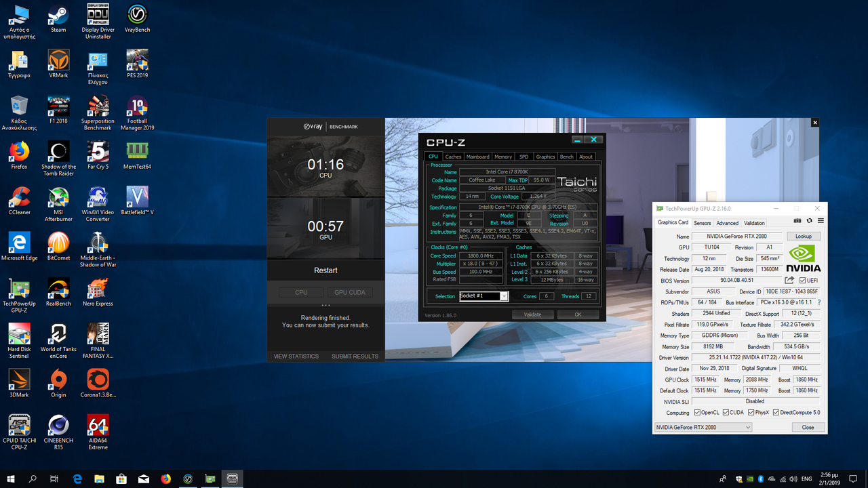Click GPU-Z refresh icon
The width and height of the screenshot is (868, 488).
point(809,221)
